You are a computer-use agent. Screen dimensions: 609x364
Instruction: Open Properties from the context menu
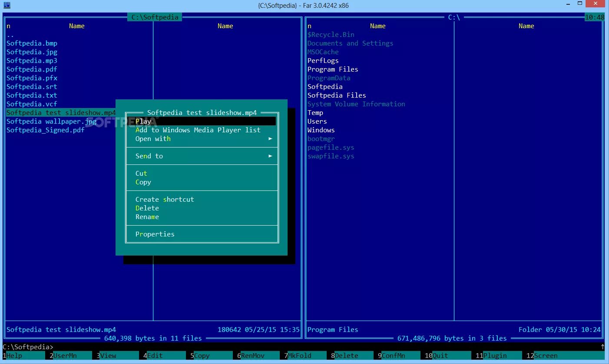(201, 234)
